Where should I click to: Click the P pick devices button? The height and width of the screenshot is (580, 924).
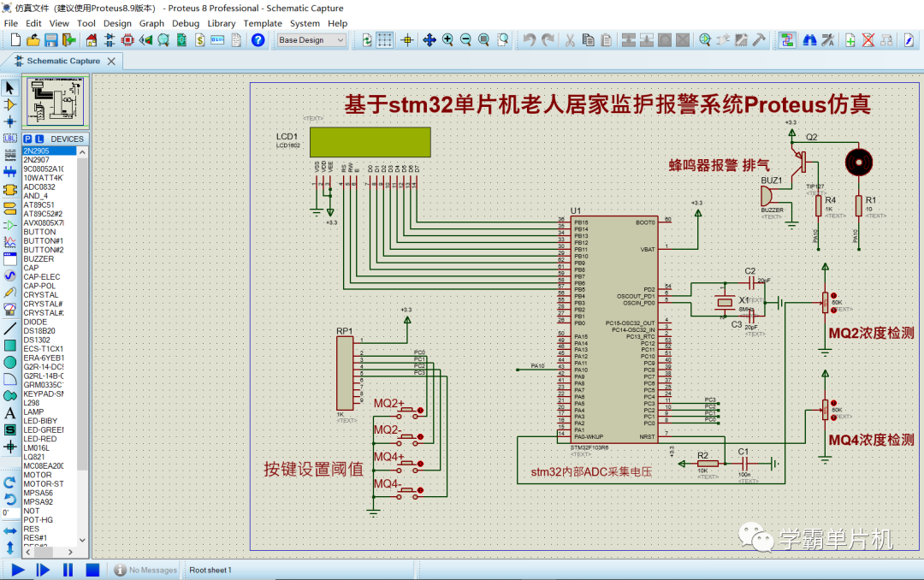tap(27, 139)
